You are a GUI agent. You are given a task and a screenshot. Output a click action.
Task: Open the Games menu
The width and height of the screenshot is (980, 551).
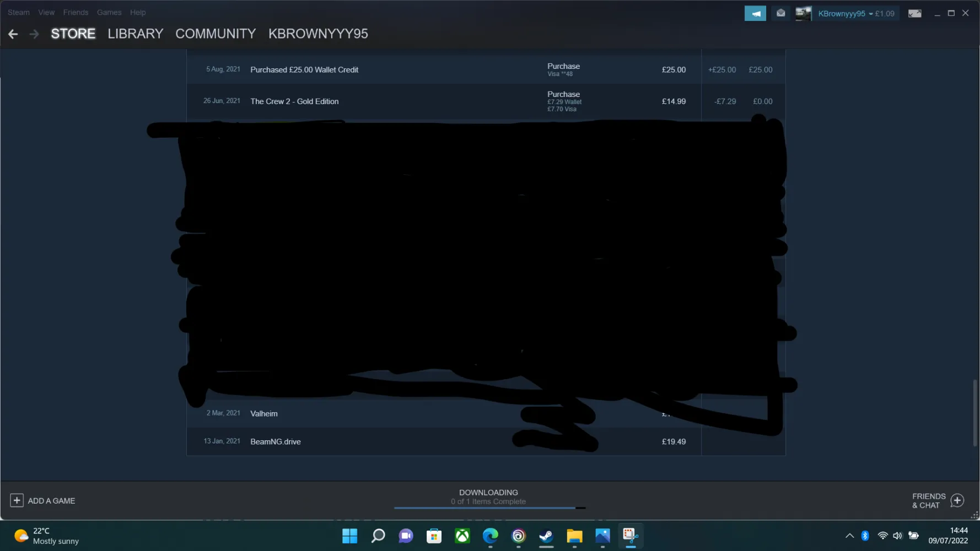109,12
